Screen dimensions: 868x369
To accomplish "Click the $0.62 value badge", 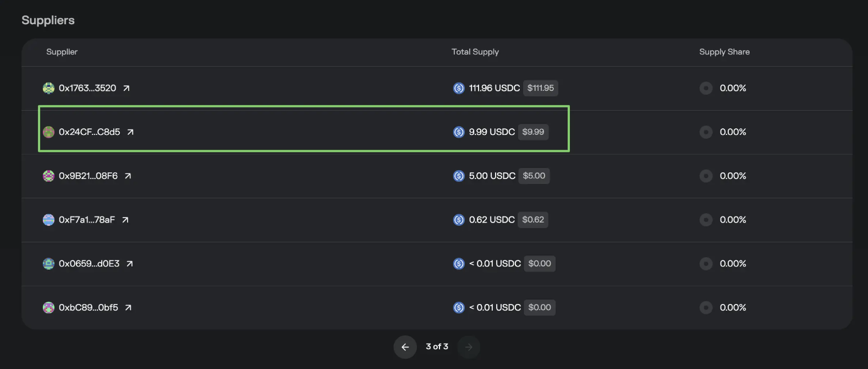I will [533, 220].
